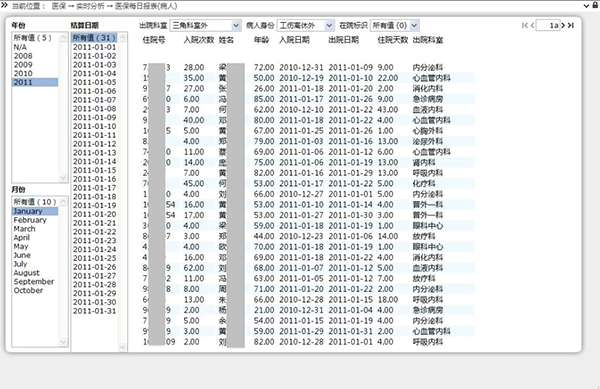Expand the sidebar with the double-arrow icon
The width and height of the screenshot is (600, 389).
[4, 5]
